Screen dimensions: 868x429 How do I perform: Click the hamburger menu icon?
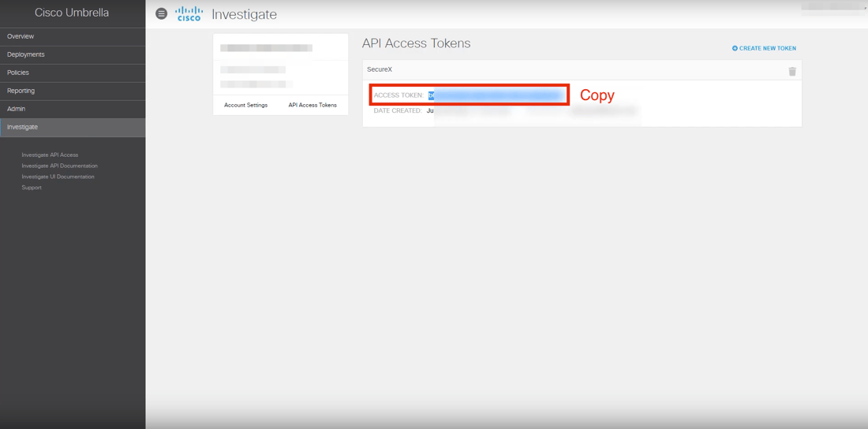pos(162,14)
